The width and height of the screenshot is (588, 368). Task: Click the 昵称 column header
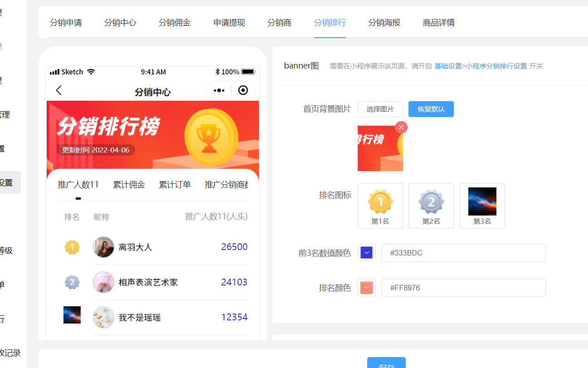click(x=102, y=217)
